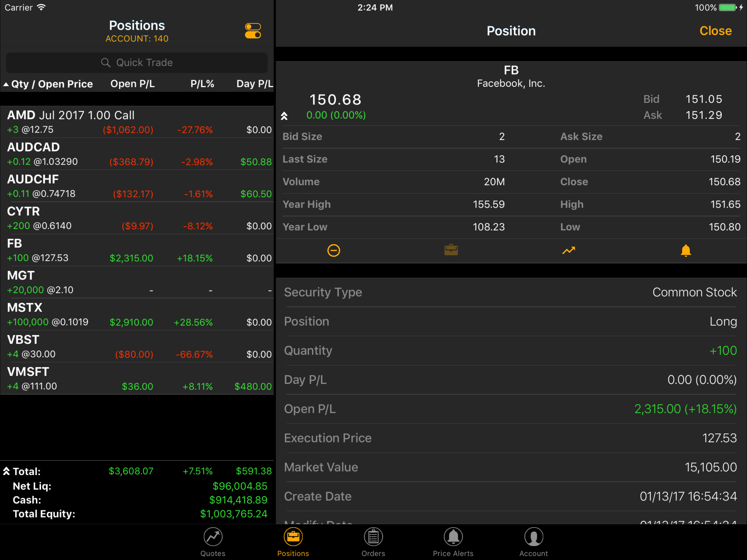This screenshot has height=560, width=747.
Task: Tap the battery status icon
Action: pos(727,7)
